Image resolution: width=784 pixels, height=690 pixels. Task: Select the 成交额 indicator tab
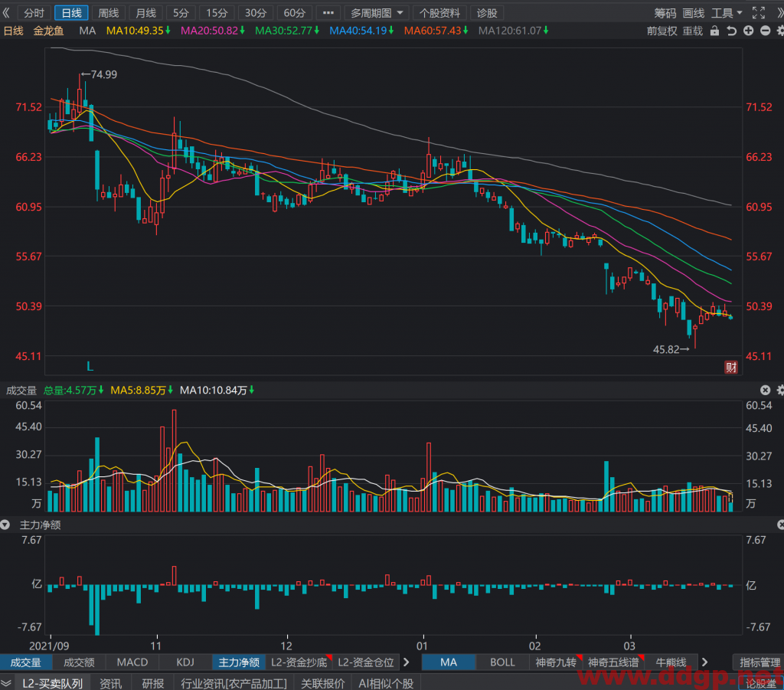point(79,662)
